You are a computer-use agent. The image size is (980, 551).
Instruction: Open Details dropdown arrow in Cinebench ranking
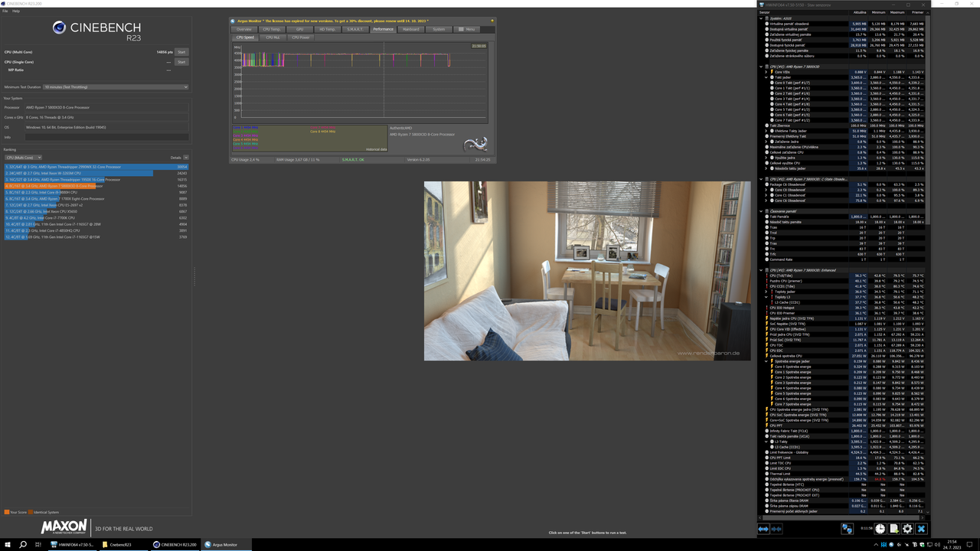tap(186, 158)
